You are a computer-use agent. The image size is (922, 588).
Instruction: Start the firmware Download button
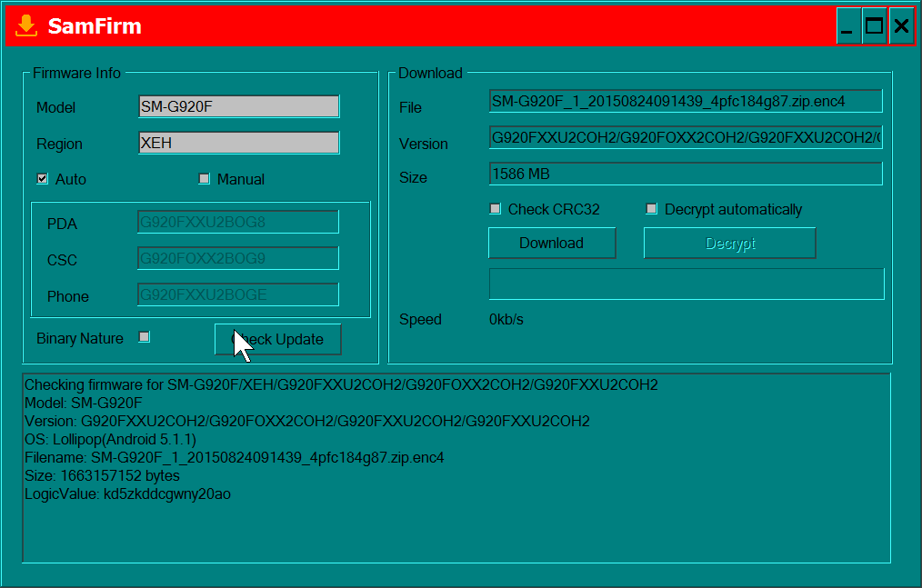(552, 243)
